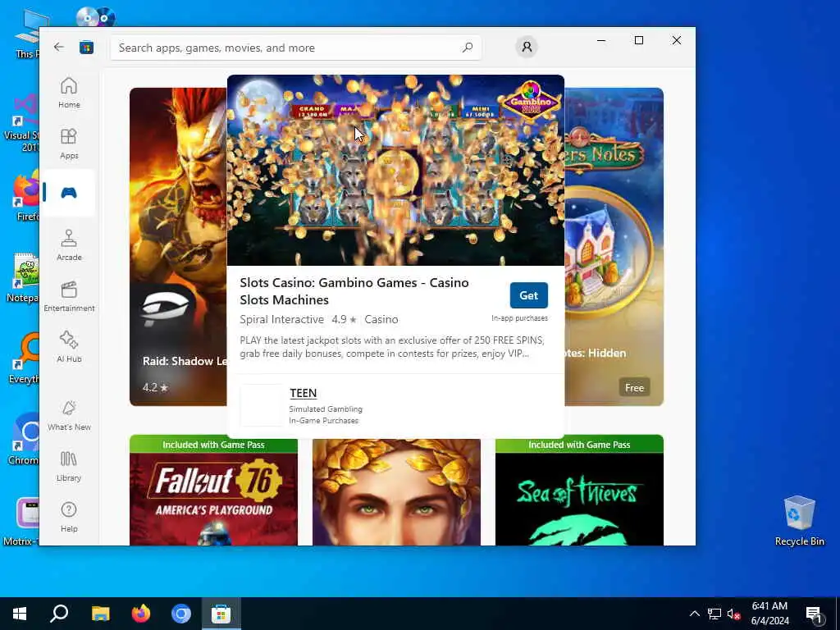Select the Visual Studio desktop shortcut
The height and width of the screenshot is (630, 840).
(21, 123)
